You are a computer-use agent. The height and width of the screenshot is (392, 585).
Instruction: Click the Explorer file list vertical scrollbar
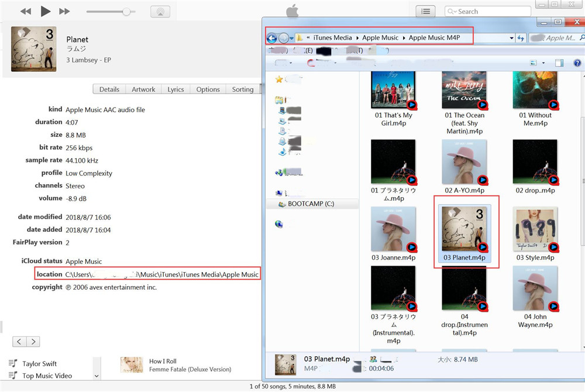(x=583, y=181)
